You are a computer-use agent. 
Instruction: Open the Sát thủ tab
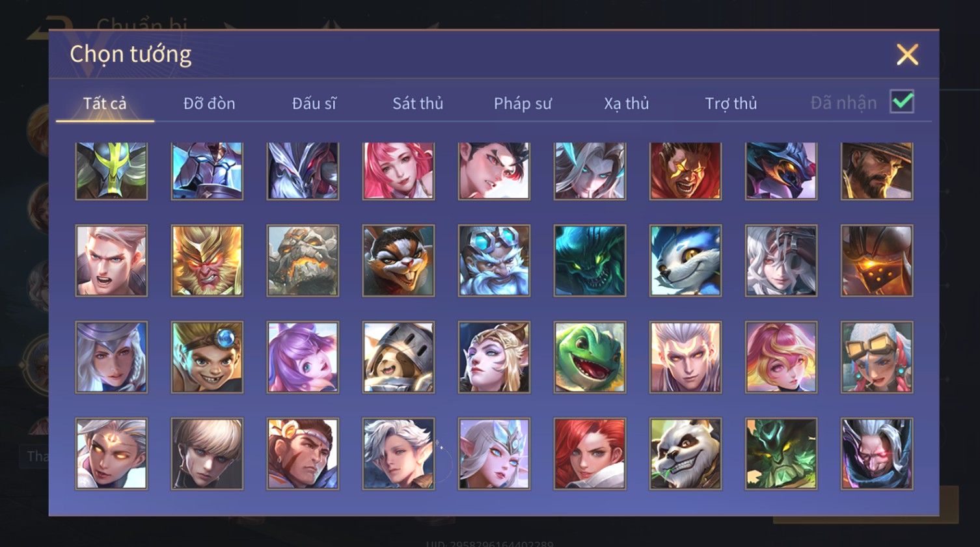tap(418, 103)
